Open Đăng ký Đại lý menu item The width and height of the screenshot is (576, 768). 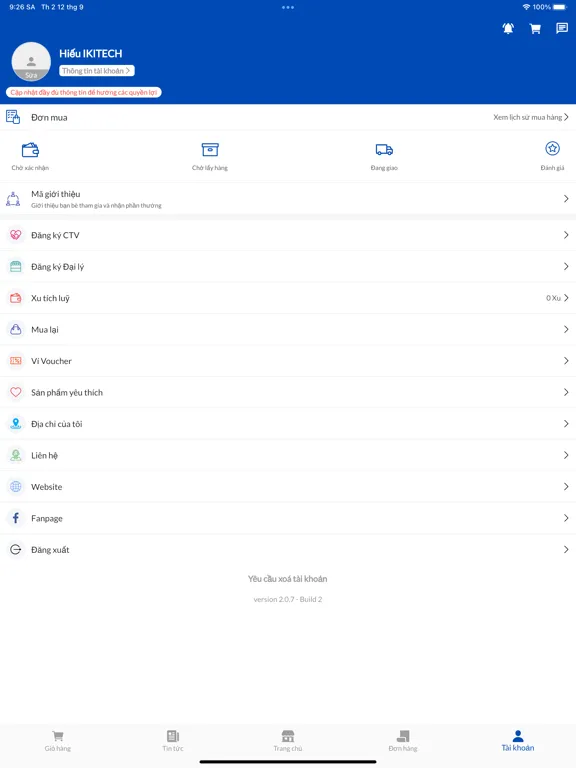tap(288, 266)
